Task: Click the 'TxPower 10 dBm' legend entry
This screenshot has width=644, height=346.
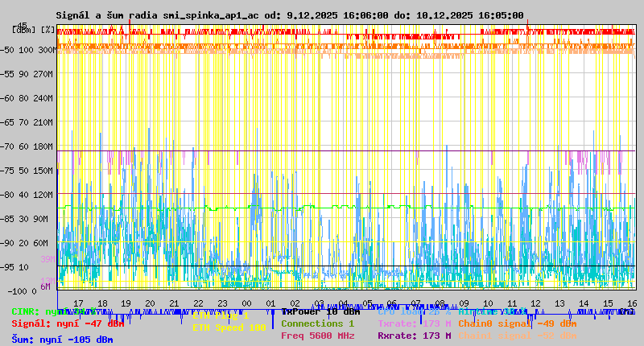Action: click(320, 312)
